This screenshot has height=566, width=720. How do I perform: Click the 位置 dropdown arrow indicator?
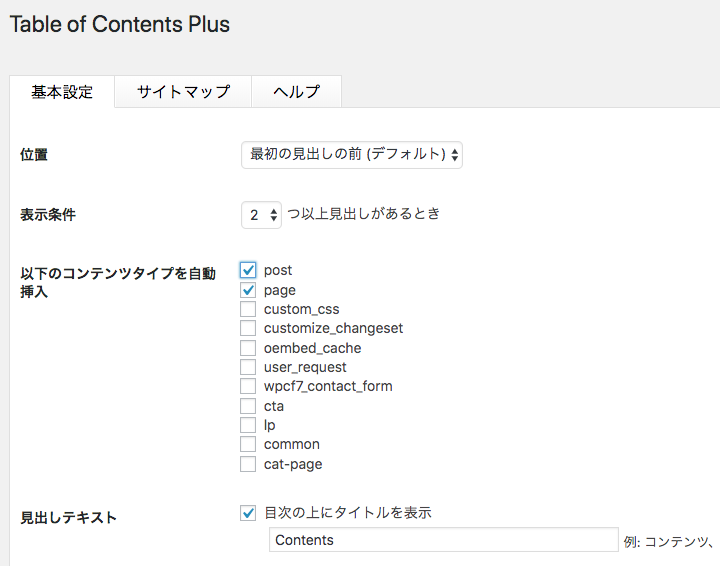point(455,154)
